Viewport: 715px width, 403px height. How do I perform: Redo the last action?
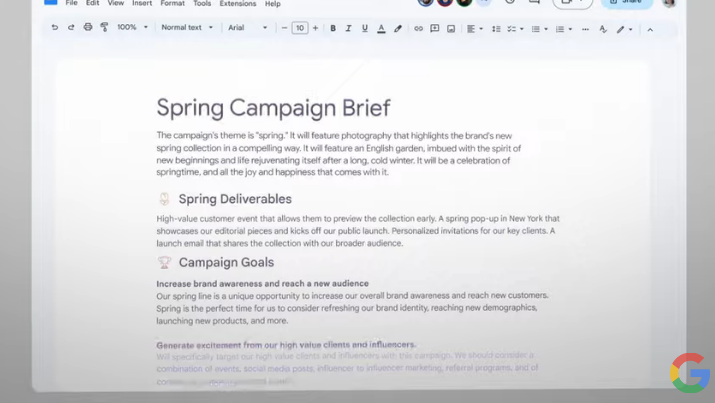pos(71,27)
